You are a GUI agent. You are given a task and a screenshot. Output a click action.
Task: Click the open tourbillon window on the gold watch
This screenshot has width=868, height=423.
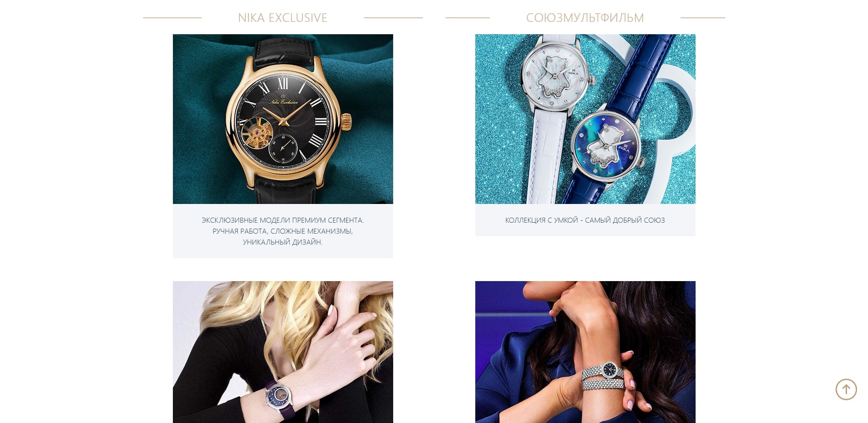pyautogui.click(x=257, y=133)
